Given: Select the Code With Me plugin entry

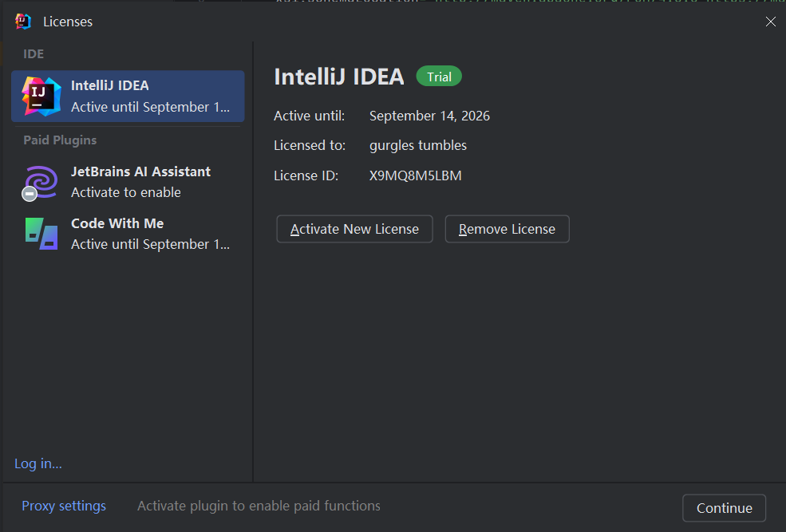Looking at the screenshot, I should (x=128, y=234).
